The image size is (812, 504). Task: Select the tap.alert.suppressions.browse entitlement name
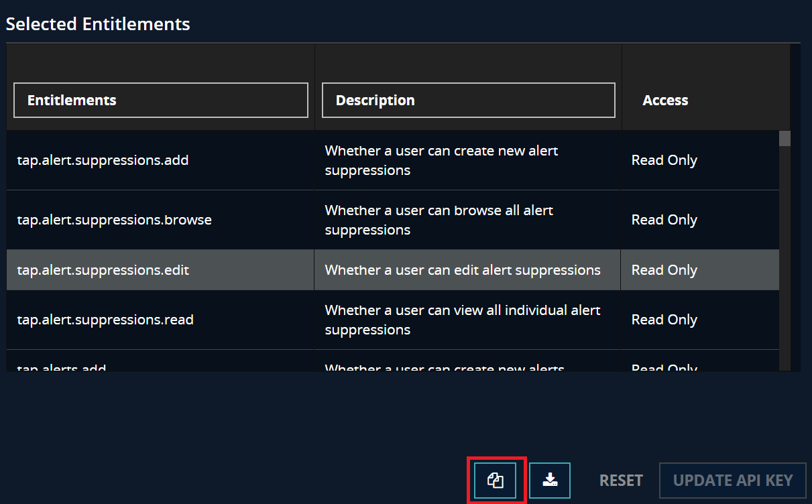pyautogui.click(x=114, y=220)
